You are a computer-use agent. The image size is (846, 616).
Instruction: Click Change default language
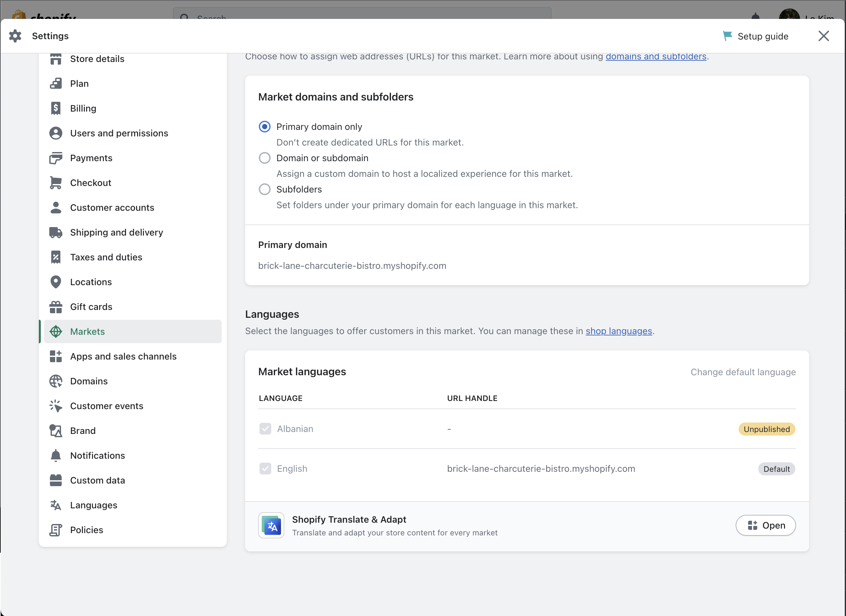743,372
